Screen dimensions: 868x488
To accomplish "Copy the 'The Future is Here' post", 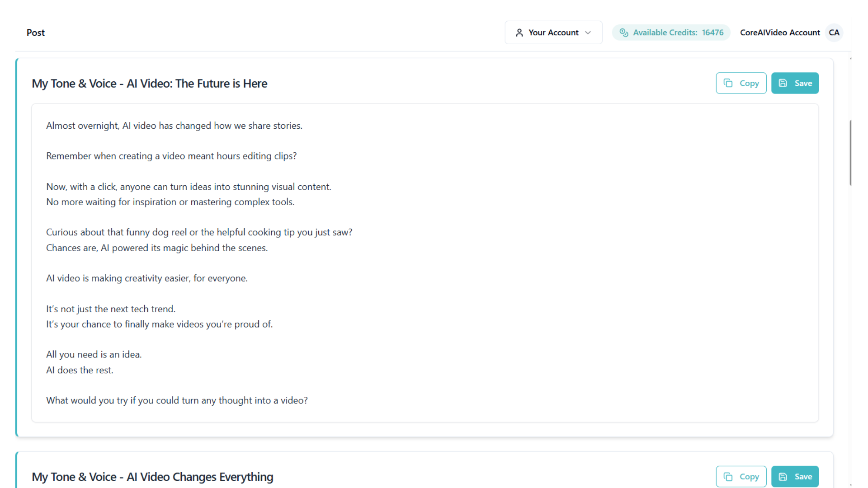I will pos(741,83).
